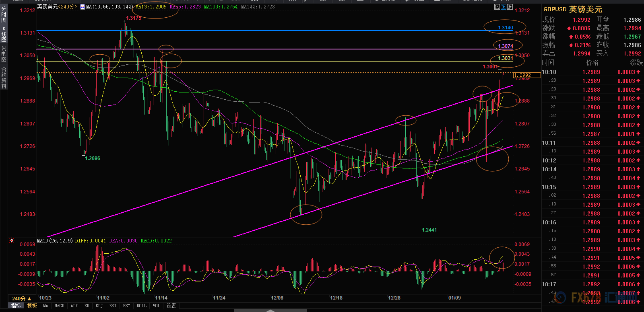The height and width of the screenshot is (312, 644).
Task: Click the 1.3175 high price label
Action: point(134,18)
